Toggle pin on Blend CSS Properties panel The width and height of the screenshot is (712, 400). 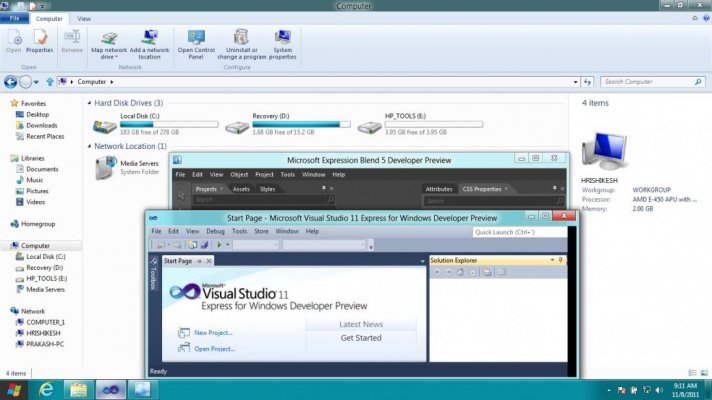coord(554,188)
